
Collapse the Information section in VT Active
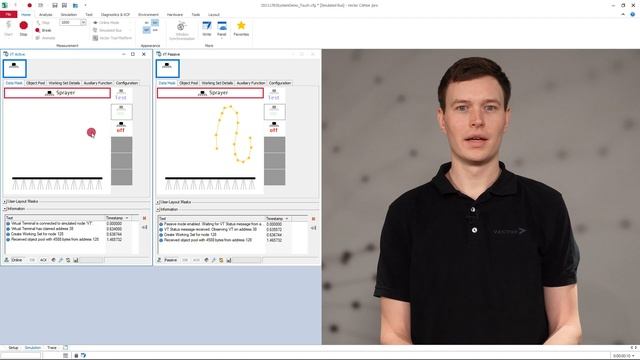click(5, 209)
